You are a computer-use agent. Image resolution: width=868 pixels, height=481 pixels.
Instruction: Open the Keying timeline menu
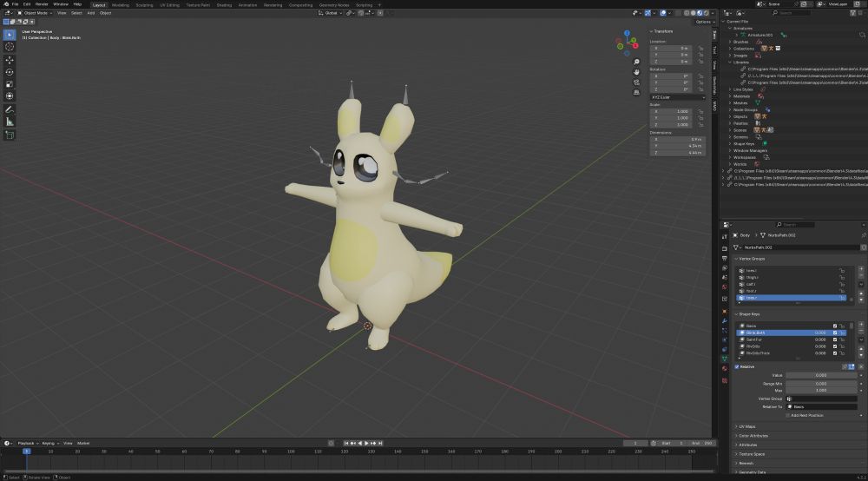(x=49, y=444)
